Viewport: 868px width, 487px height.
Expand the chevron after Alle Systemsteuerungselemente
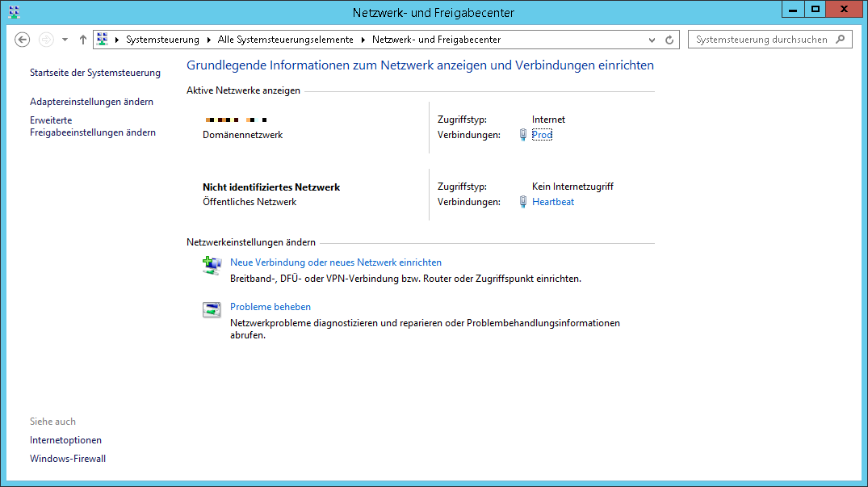(x=363, y=40)
